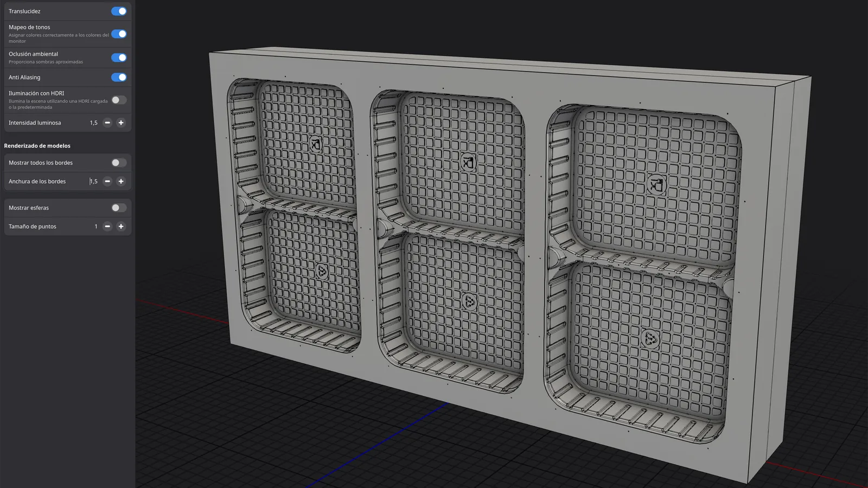Screen dimensions: 868x488
Task: Click the Intensidad luminosa label
Action: tap(35, 123)
